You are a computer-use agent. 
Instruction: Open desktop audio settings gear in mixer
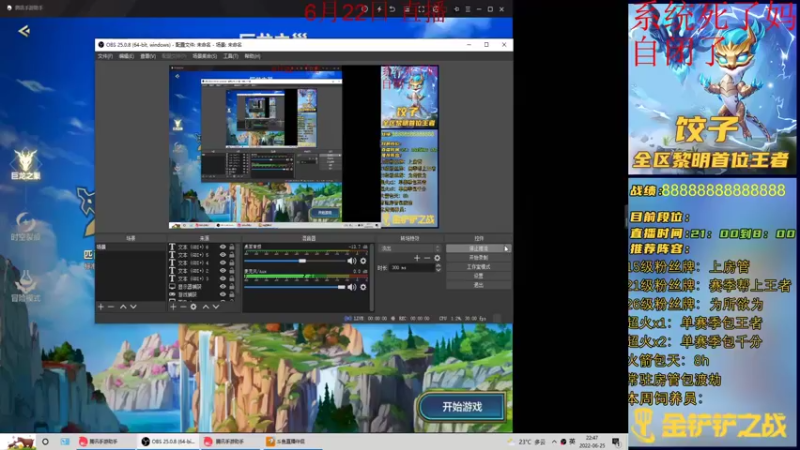pos(362,261)
